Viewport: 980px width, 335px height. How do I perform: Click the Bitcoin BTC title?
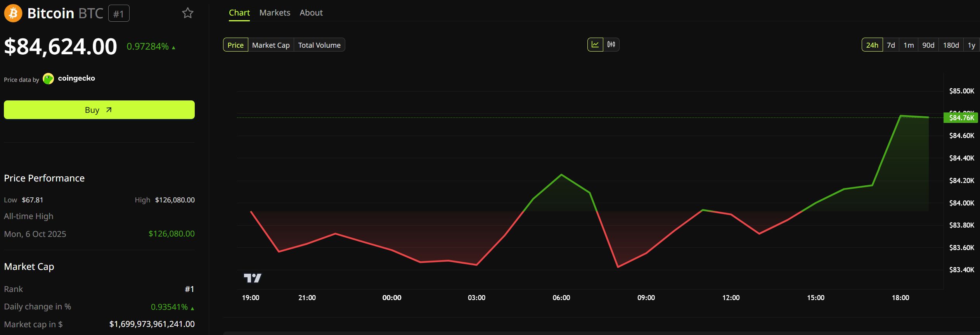point(65,14)
